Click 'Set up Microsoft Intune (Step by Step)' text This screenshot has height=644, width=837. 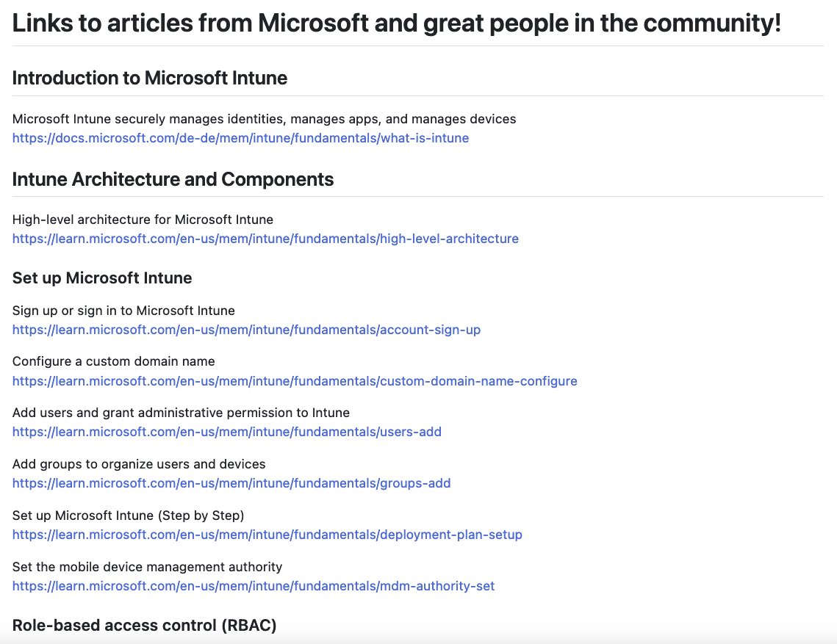(x=128, y=515)
